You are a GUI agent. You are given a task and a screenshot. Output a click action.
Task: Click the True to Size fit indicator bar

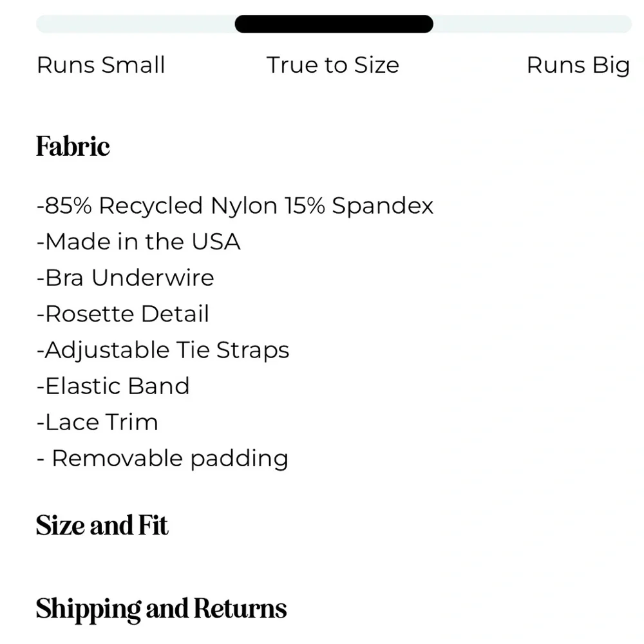[333, 23]
